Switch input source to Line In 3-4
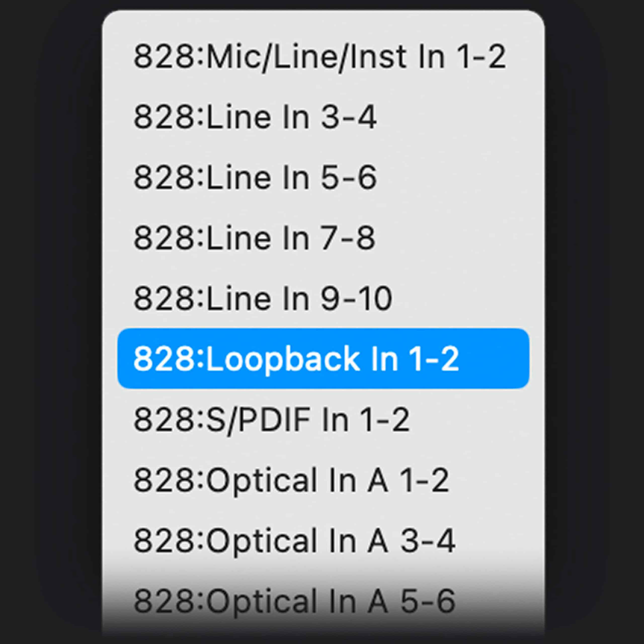Screen dimensions: 644x644 pyautogui.click(x=255, y=117)
